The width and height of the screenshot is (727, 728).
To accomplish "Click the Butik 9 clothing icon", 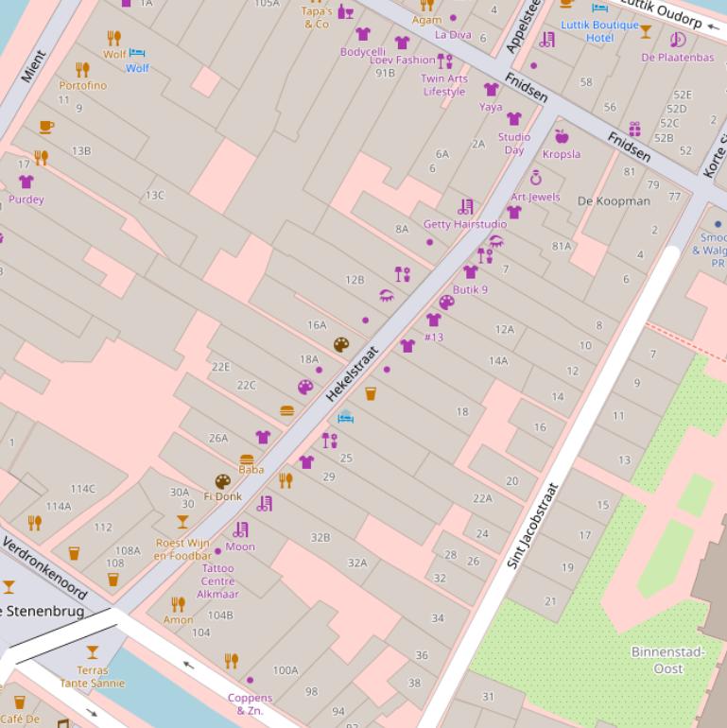I will click(470, 272).
